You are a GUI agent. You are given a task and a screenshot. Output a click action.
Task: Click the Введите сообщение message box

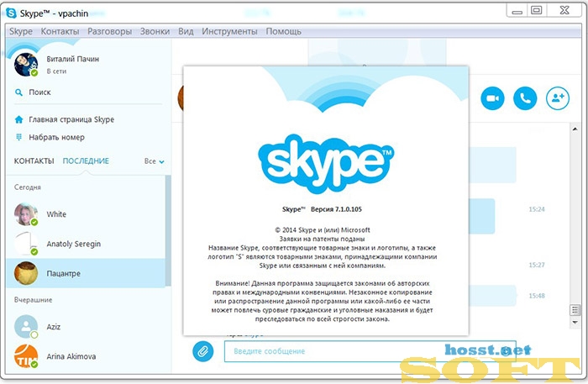[370, 351]
